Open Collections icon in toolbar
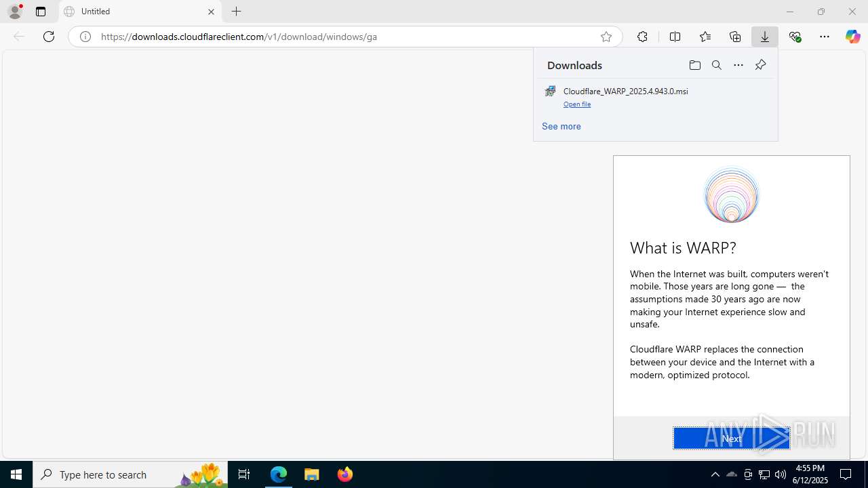The width and height of the screenshot is (868, 488). pyautogui.click(x=735, y=37)
